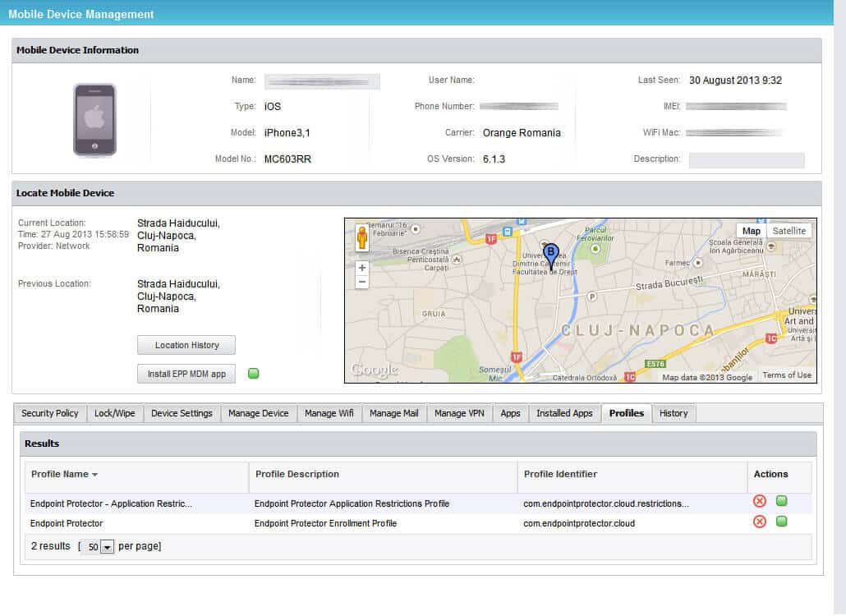
Task: Zoom out on the map
Action: (362, 282)
